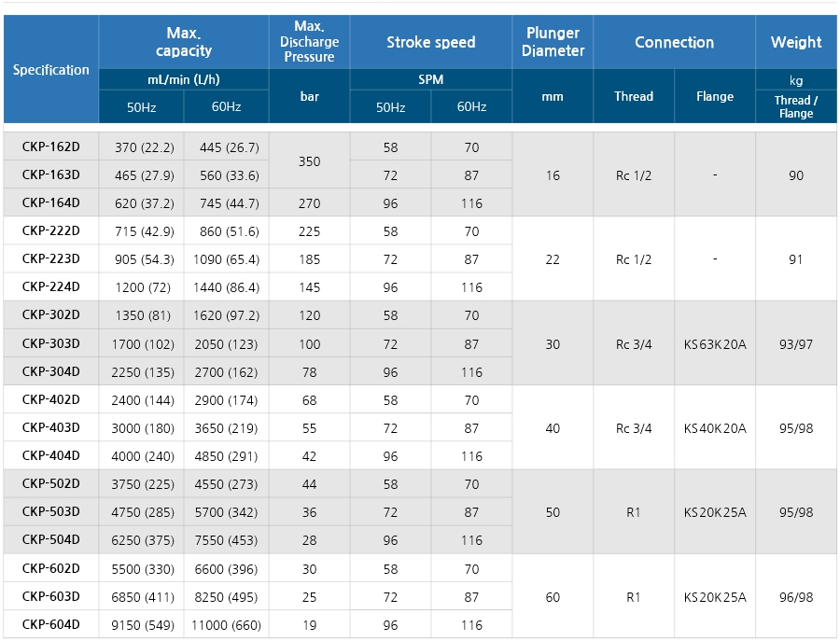Image resolution: width=840 pixels, height=641 pixels.
Task: Click the Plunger Diameter column header
Action: pos(553,42)
